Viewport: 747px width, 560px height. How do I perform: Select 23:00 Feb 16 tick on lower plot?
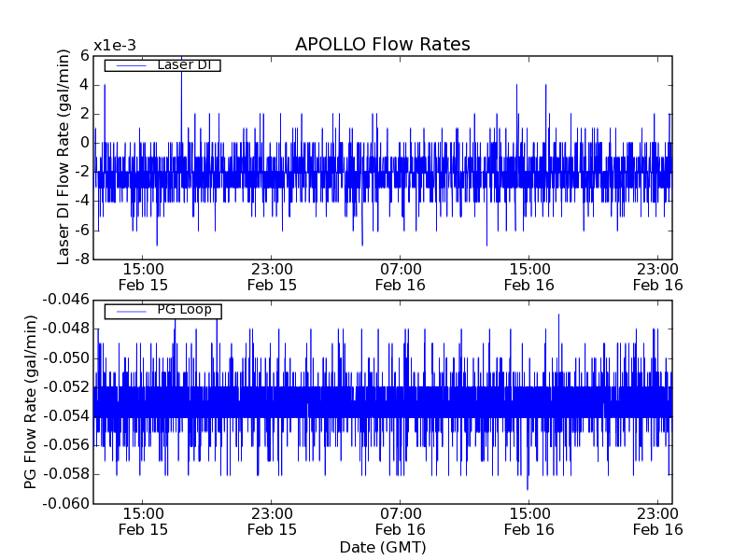pyautogui.click(x=658, y=521)
